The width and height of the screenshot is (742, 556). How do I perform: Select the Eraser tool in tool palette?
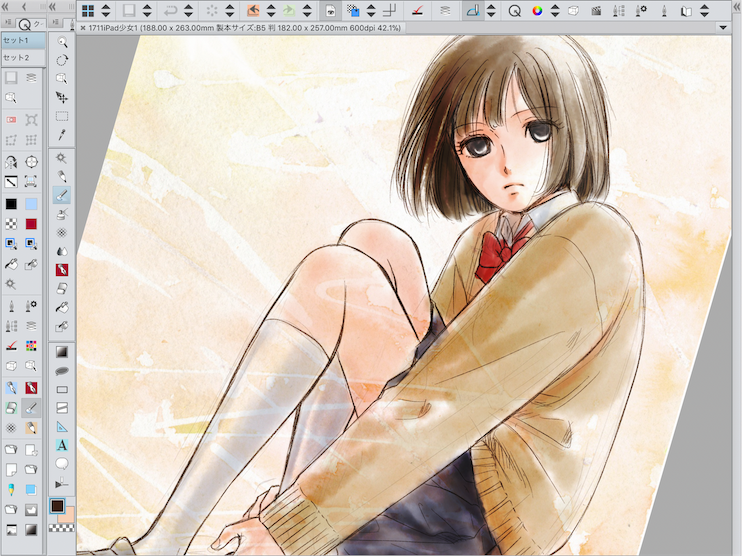tap(62, 288)
